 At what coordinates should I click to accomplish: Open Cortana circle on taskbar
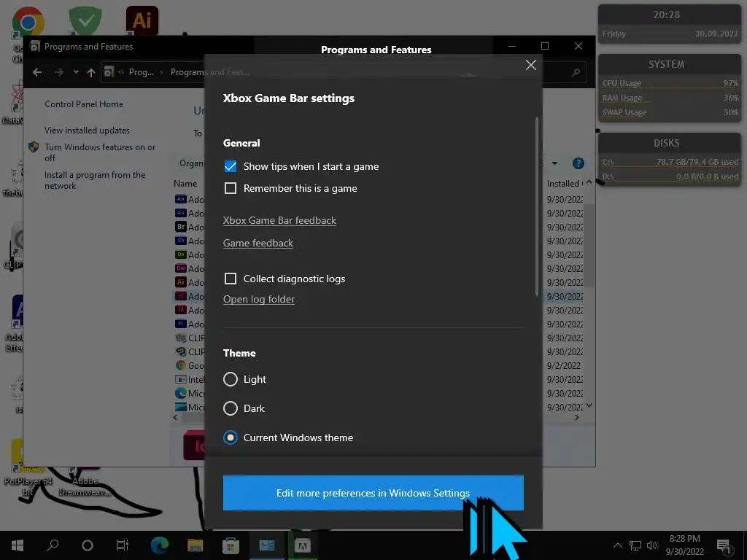[x=88, y=545]
